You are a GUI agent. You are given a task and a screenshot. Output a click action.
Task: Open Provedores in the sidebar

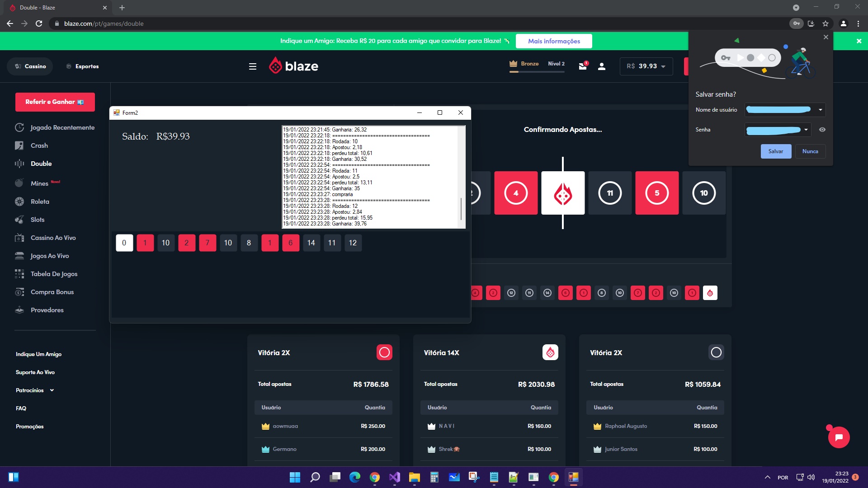(x=39, y=310)
